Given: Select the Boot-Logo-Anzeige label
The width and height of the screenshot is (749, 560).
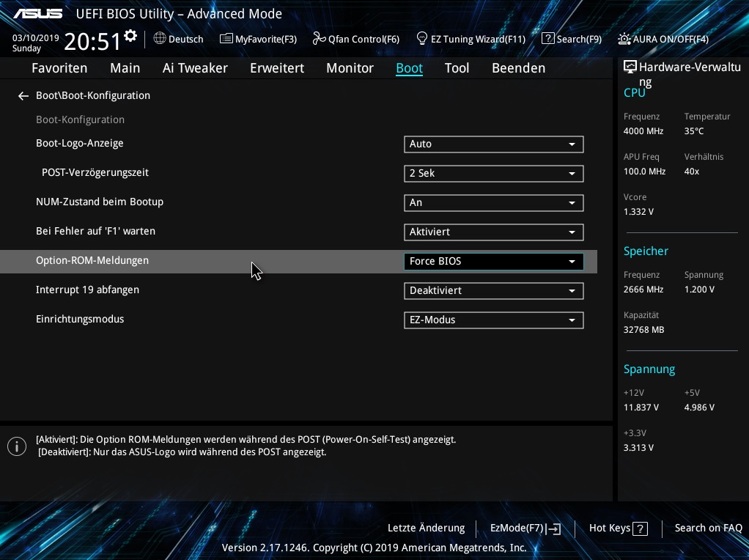Looking at the screenshot, I should pos(80,144).
